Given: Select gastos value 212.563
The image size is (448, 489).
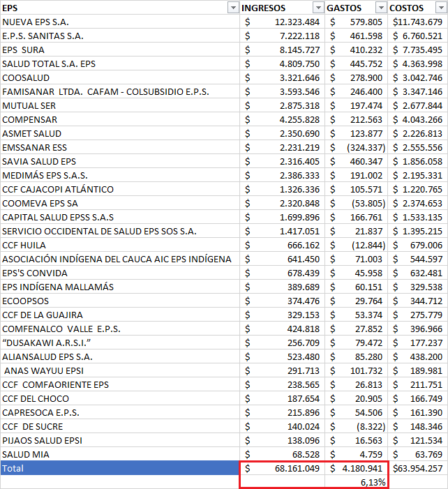Looking at the screenshot, I should tap(357, 119).
